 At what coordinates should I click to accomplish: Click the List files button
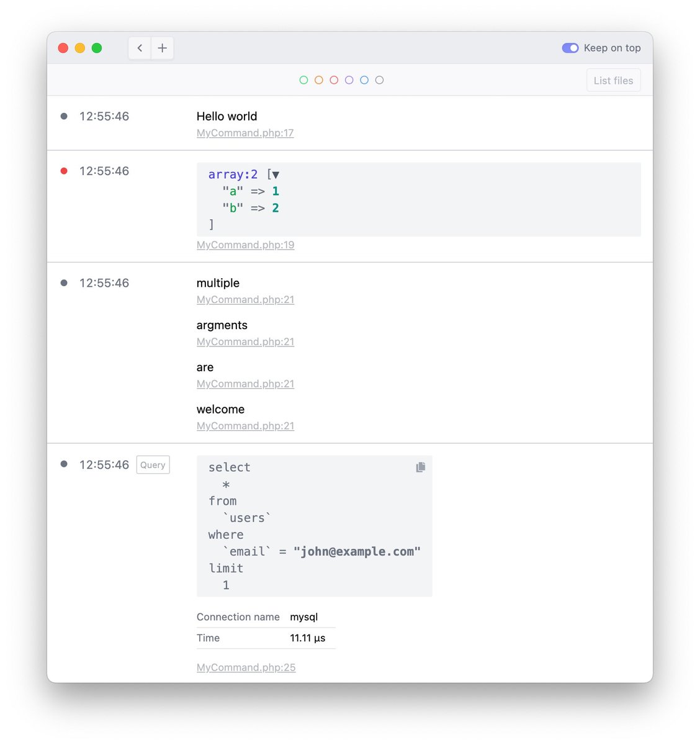(613, 80)
